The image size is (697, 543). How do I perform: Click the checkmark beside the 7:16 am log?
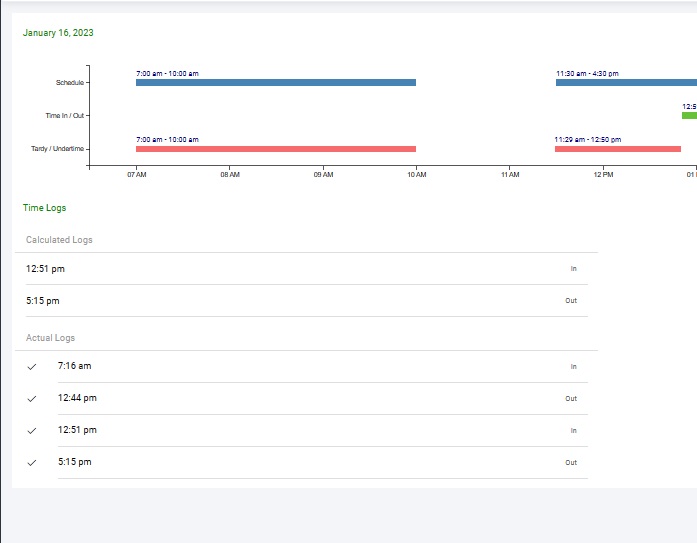32,367
